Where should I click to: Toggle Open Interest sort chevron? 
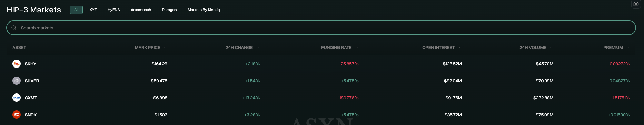[460, 47]
